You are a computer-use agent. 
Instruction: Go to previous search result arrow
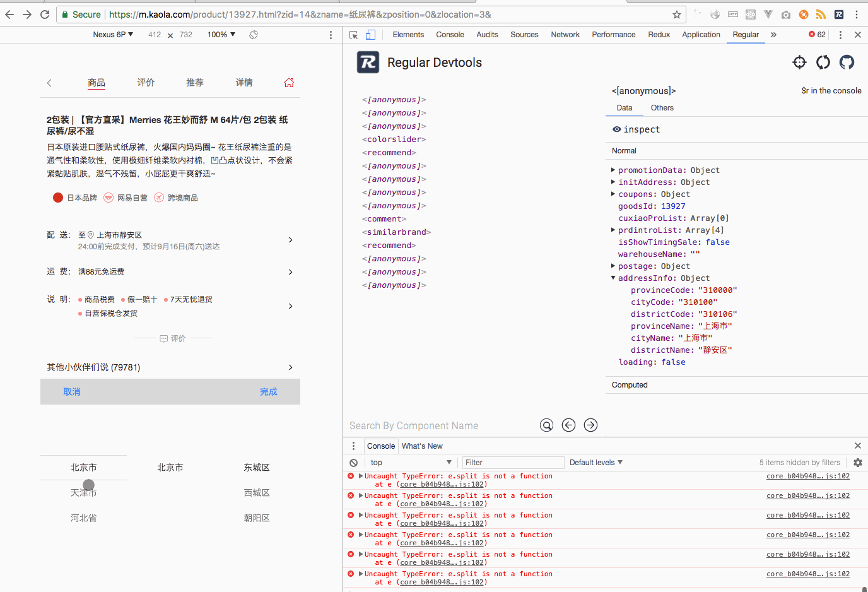click(568, 425)
